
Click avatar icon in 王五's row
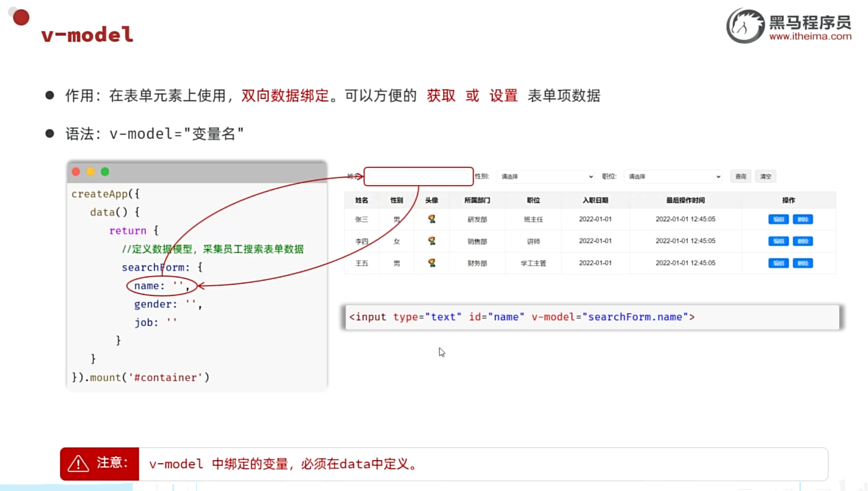point(432,263)
